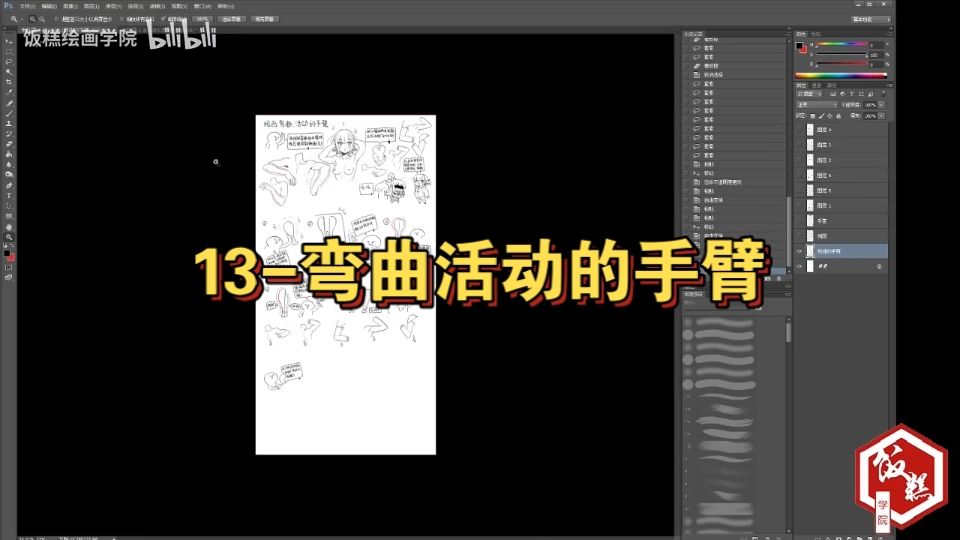The height and width of the screenshot is (540, 960).
Task: Click the delete state trash icon in History
Action: click(779, 279)
